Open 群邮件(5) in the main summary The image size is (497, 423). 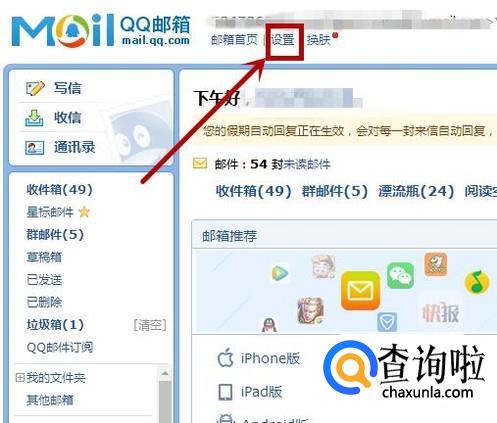click(335, 191)
